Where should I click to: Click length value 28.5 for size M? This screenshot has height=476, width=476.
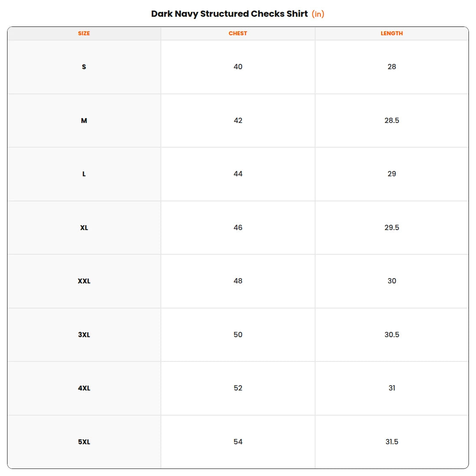click(x=392, y=120)
